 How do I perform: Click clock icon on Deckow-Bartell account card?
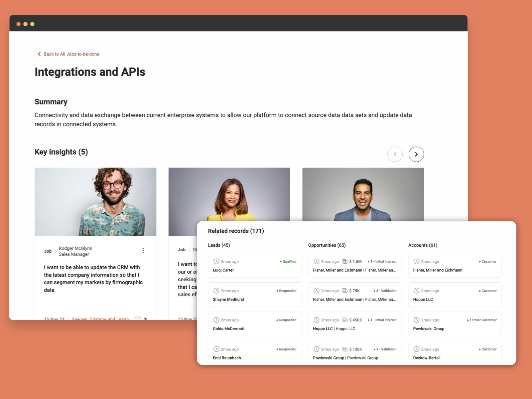(x=416, y=349)
